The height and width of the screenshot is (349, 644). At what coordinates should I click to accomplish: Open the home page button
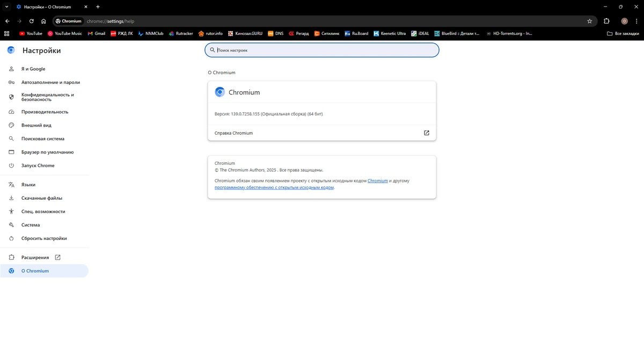click(x=43, y=21)
